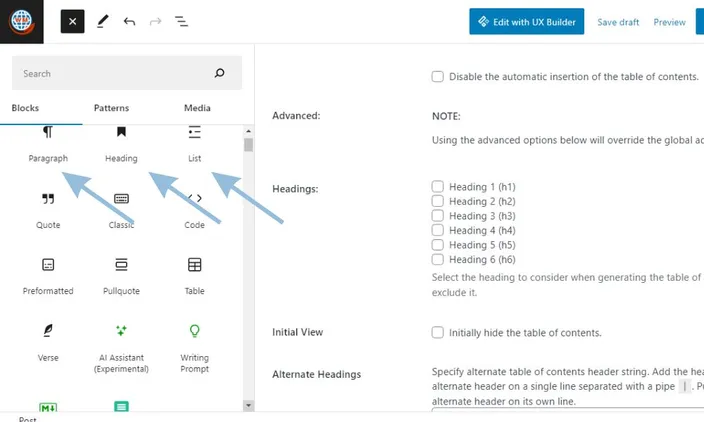The image size is (704, 422).
Task: Click the block list scrollbar up arrow
Action: 248,131
